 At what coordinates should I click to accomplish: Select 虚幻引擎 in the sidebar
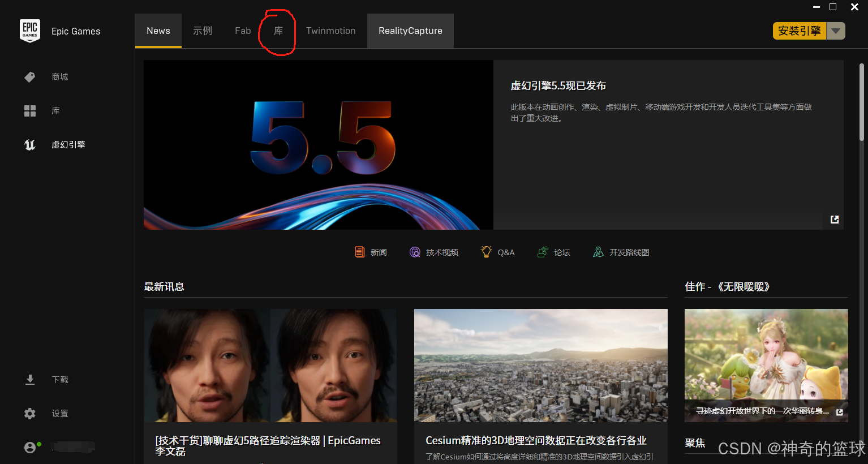click(x=68, y=145)
